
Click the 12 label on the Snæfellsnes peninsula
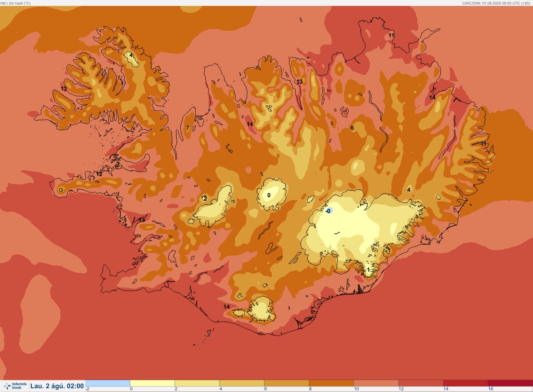(99, 174)
